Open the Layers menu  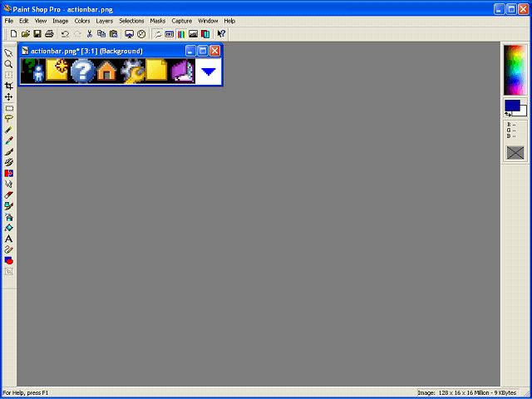pyautogui.click(x=104, y=21)
